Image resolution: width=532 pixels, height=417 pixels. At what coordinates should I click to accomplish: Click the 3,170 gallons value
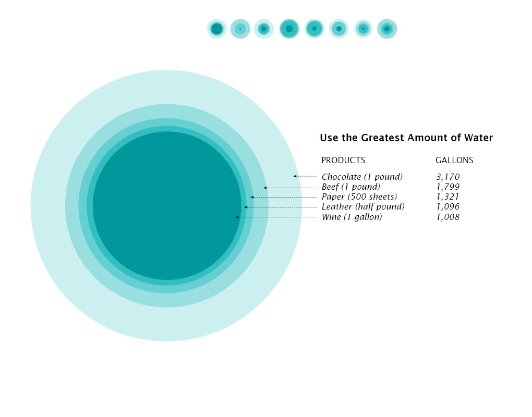[x=448, y=177]
